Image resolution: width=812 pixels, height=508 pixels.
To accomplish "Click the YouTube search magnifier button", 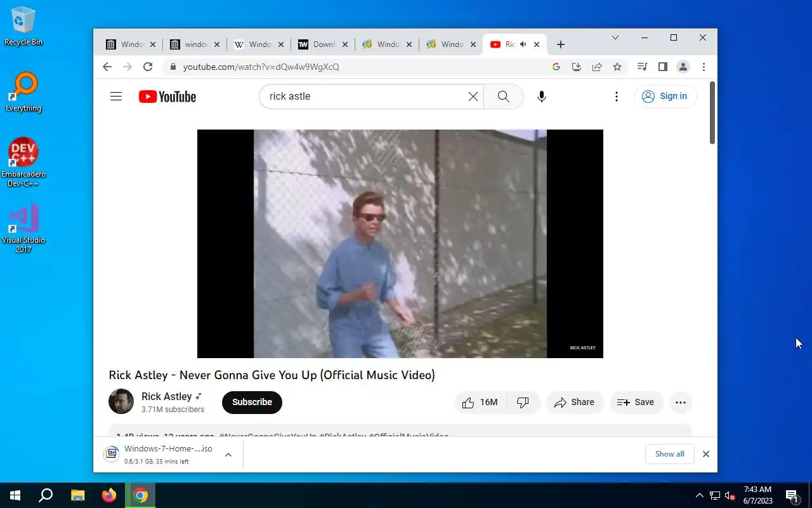I will click(504, 97).
